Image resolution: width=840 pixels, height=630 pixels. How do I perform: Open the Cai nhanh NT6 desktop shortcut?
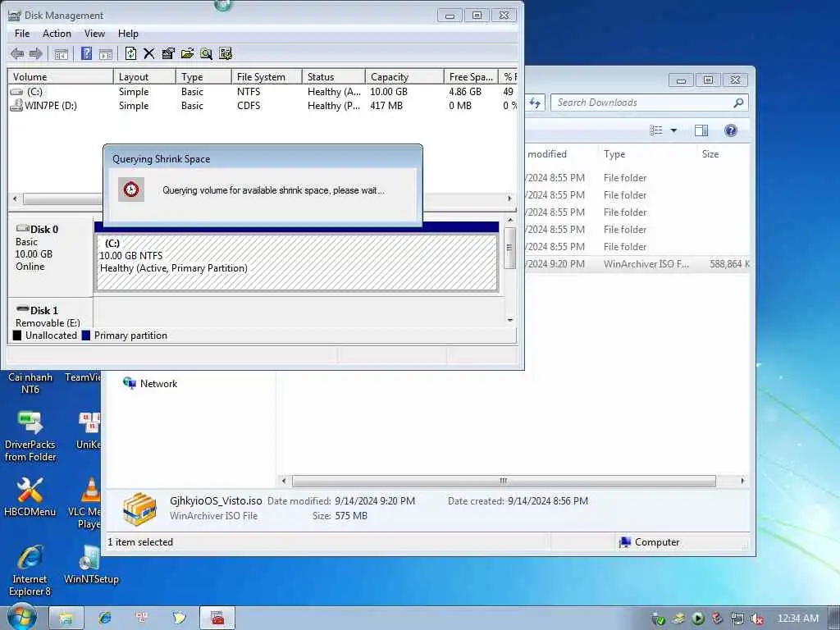pos(30,382)
